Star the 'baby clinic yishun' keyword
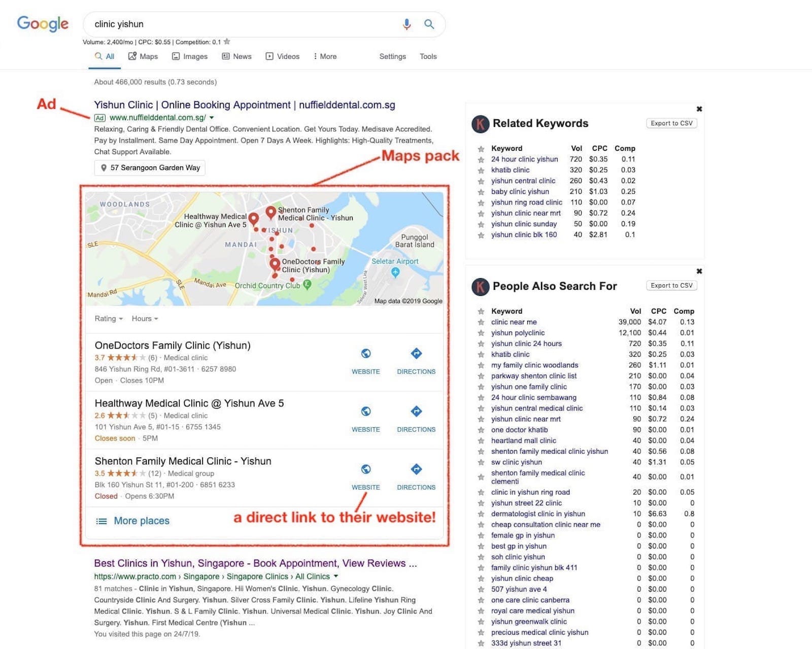The height and width of the screenshot is (649, 812). coord(481,192)
